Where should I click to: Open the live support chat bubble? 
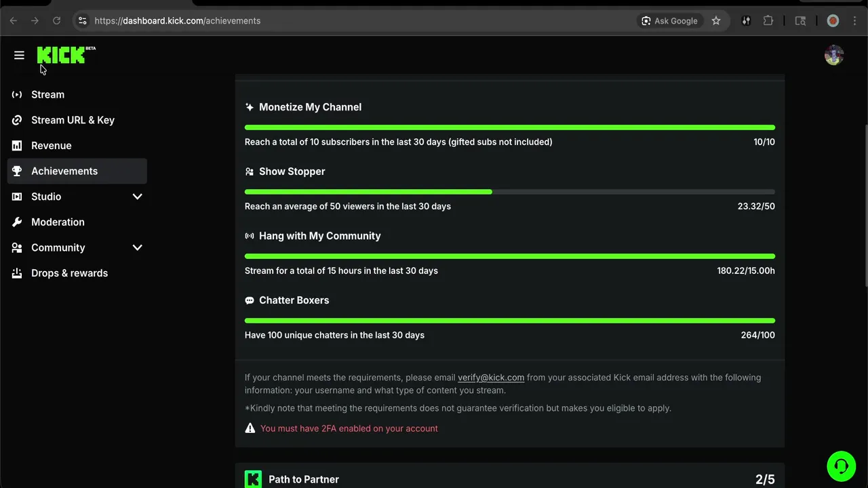coord(841,466)
